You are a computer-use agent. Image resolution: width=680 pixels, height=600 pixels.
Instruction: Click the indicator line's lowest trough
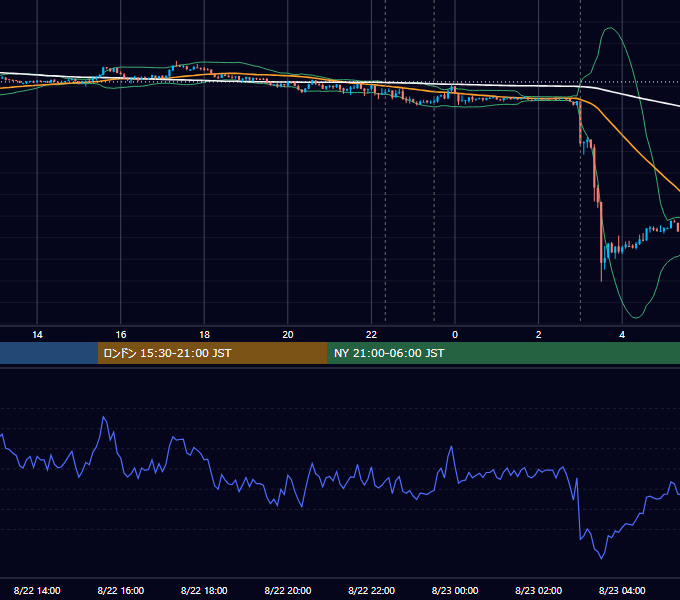(x=602, y=558)
